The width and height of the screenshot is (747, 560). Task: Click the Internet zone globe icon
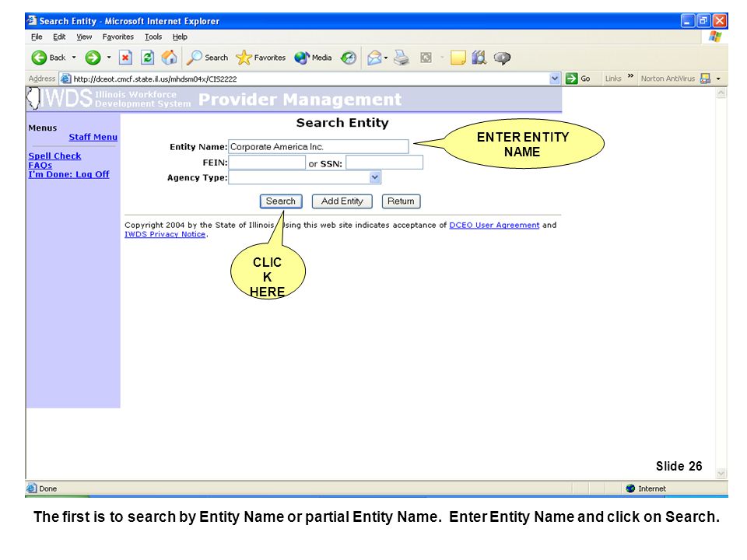(630, 488)
